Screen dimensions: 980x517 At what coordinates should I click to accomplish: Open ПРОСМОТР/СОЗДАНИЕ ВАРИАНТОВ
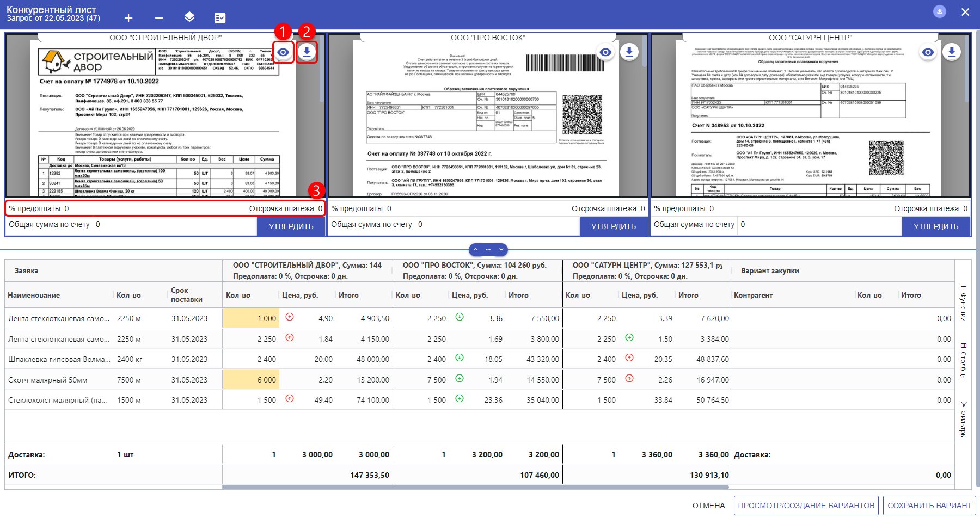806,506
